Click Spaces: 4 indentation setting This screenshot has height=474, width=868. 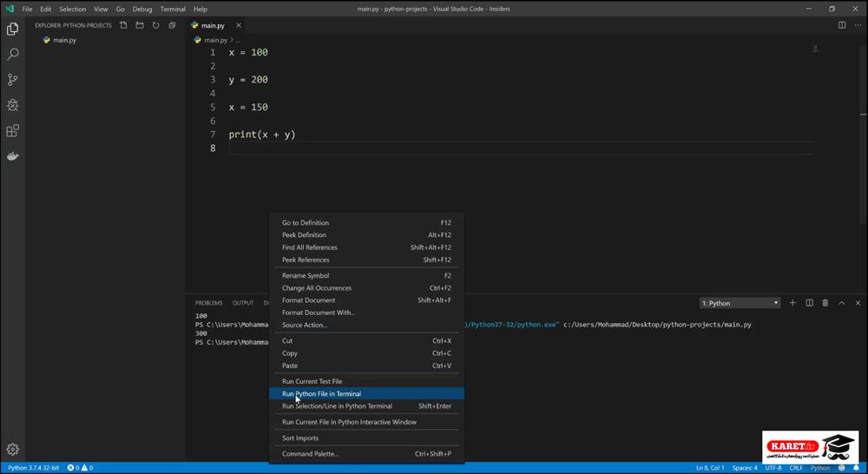pyautogui.click(x=745, y=468)
